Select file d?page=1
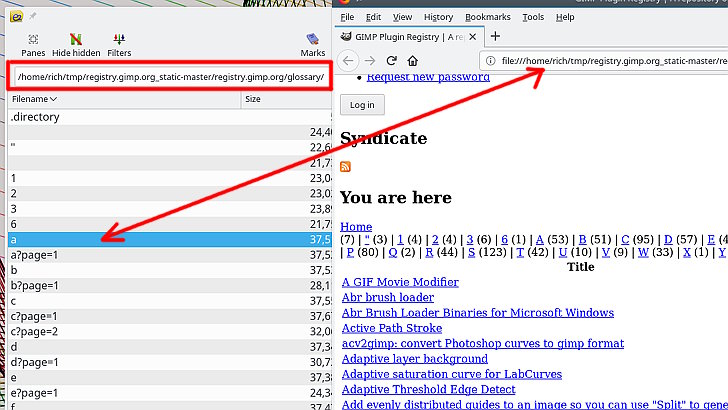The image size is (728, 410). coord(169,362)
